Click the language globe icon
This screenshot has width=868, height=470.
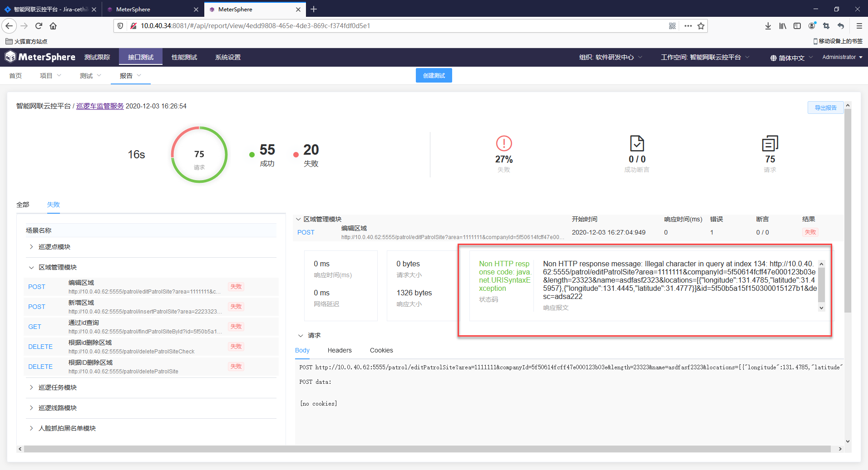click(x=774, y=58)
